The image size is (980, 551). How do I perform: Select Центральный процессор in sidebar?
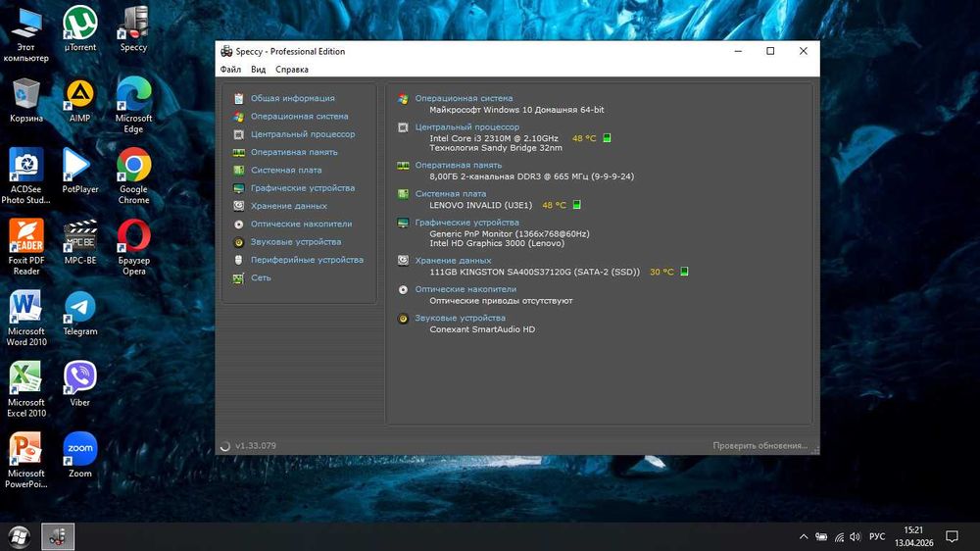[x=303, y=134]
